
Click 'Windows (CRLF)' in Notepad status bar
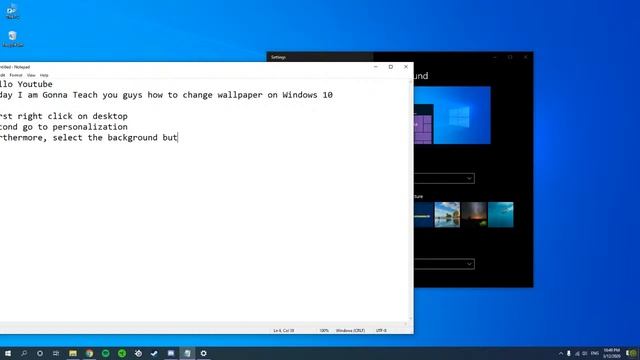pos(350,330)
